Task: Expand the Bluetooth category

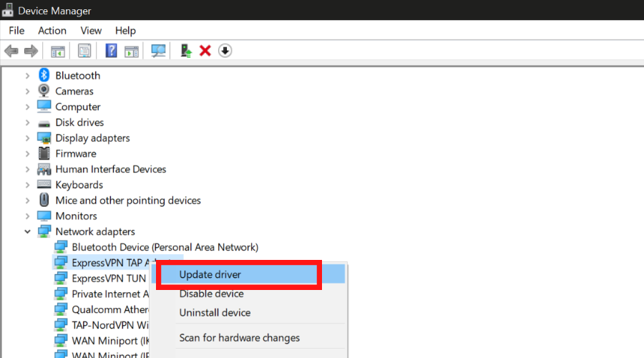Action: (28, 76)
